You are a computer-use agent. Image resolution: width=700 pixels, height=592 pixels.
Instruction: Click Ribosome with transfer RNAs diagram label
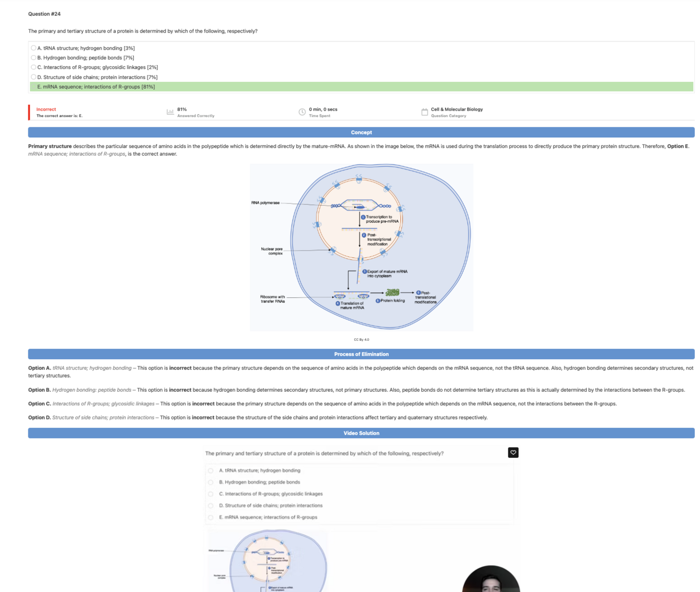click(273, 299)
